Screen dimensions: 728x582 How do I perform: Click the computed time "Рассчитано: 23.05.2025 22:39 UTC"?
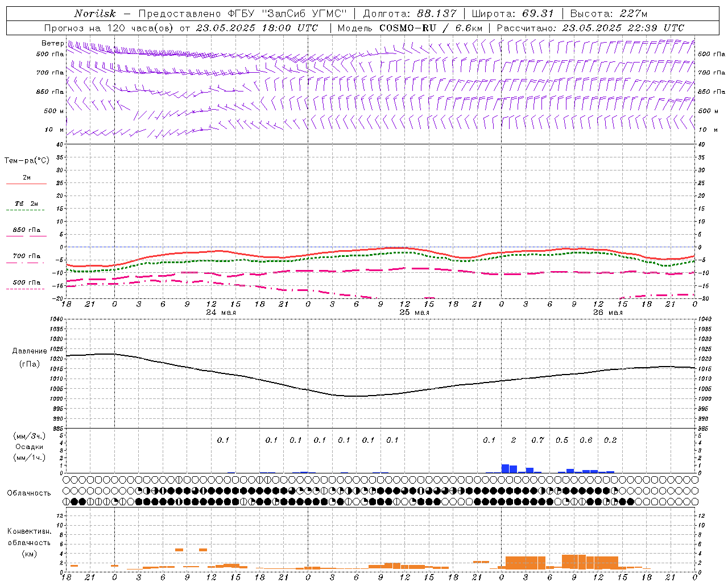tap(590, 28)
